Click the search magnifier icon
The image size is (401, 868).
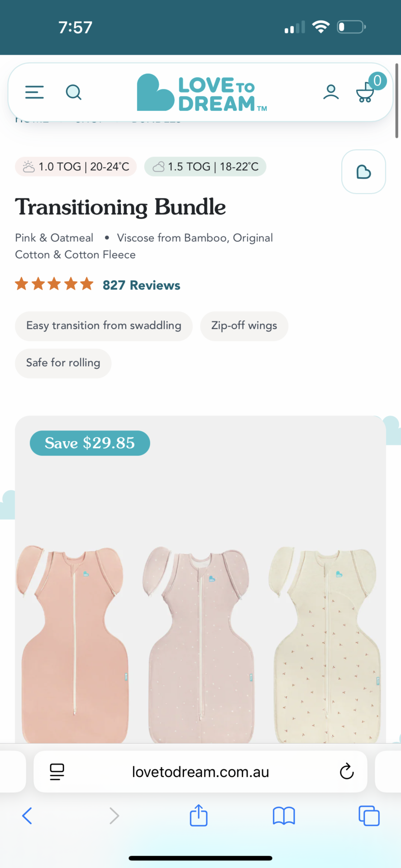coord(73,92)
